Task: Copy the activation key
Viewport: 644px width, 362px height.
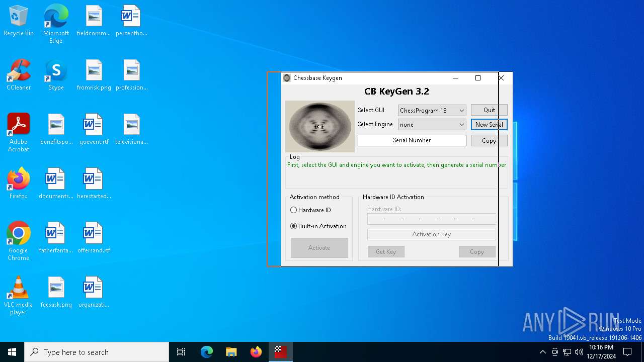Action: click(x=477, y=252)
